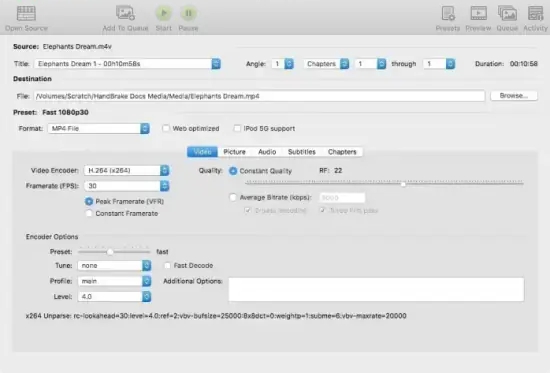This screenshot has width=550, height=373.
Task: Click the Open Source toolbar icon
Action: [26, 14]
